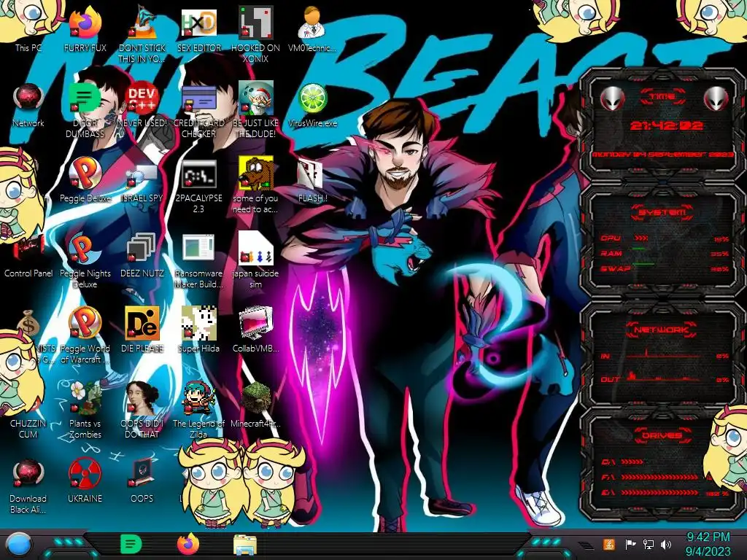Open the CollabVMB... shortcut

click(x=255, y=330)
